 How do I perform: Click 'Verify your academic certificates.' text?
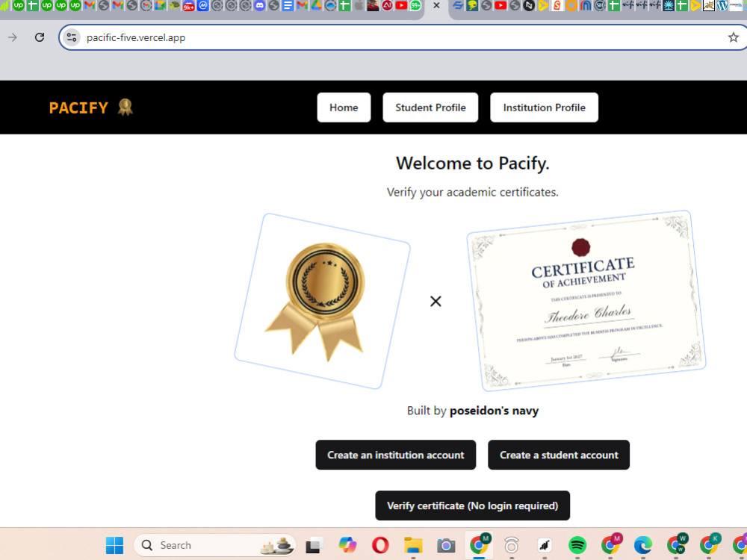(472, 193)
